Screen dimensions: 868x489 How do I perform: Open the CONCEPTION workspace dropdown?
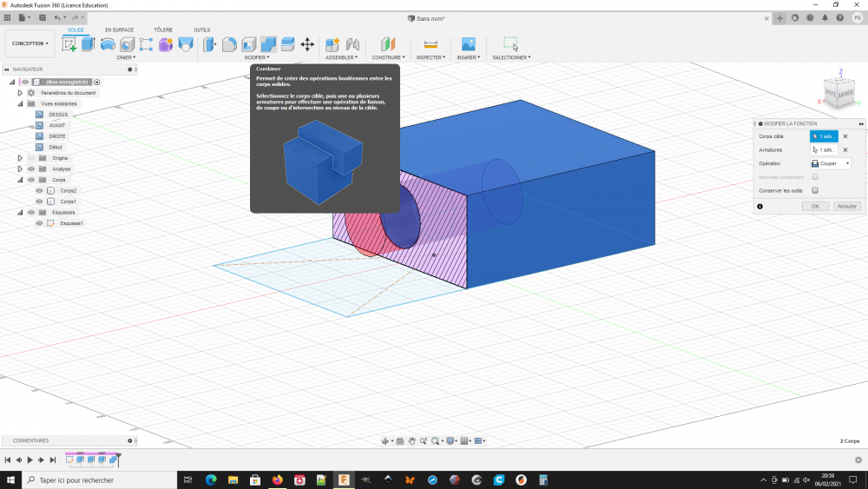tap(30, 43)
